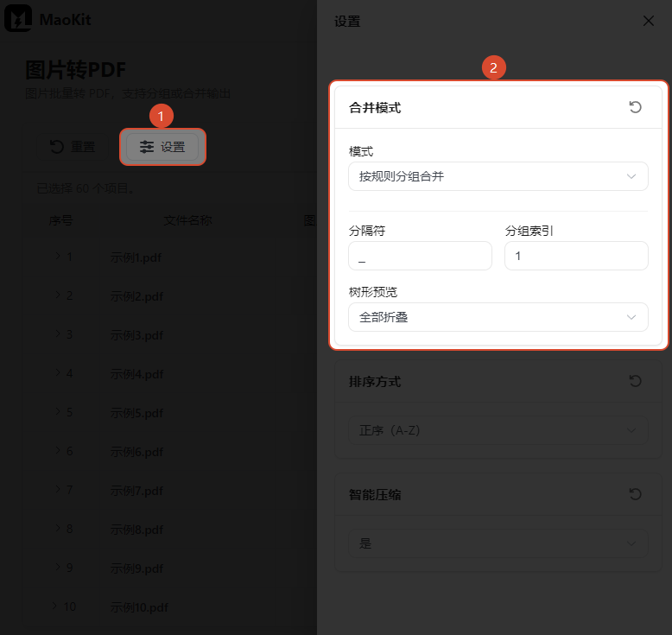Click the MaoKit app name text

[65, 20]
